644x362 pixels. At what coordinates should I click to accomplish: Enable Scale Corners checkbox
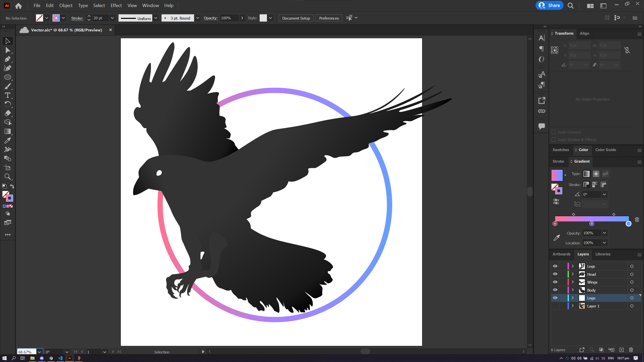(x=554, y=132)
